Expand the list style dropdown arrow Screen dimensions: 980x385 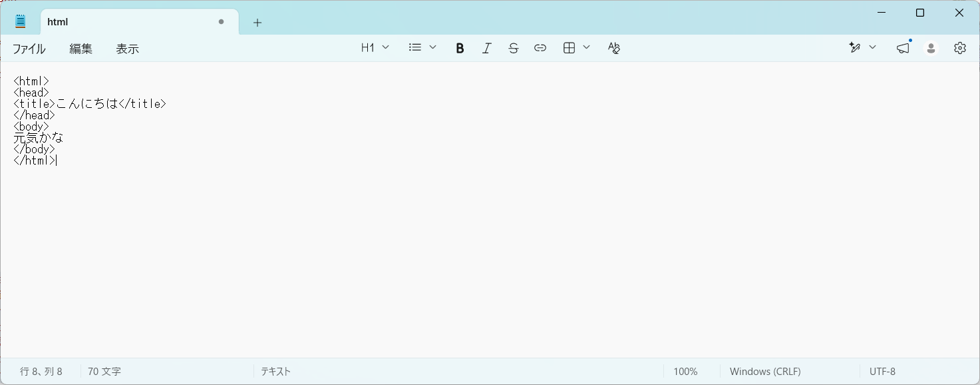coord(433,47)
